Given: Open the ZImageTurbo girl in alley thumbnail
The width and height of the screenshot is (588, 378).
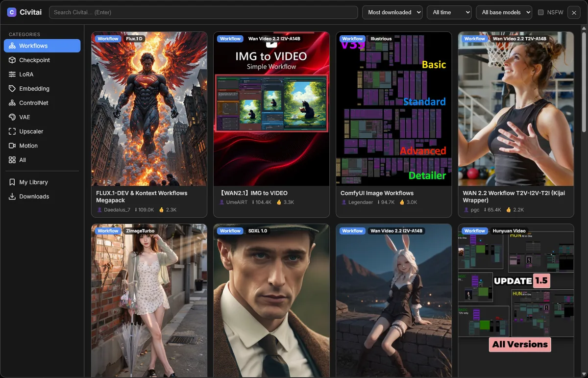Looking at the screenshot, I should tap(149, 301).
